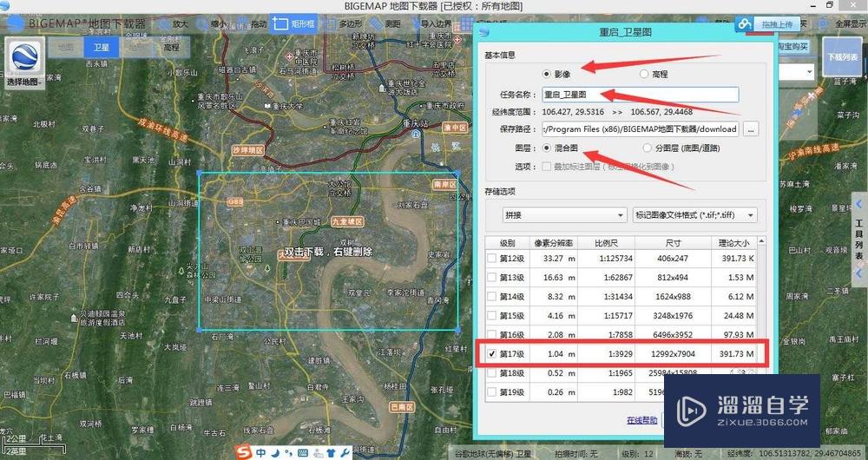The width and height of the screenshot is (868, 460).
Task: Click the 理论大小 column header
Action: tap(734, 242)
